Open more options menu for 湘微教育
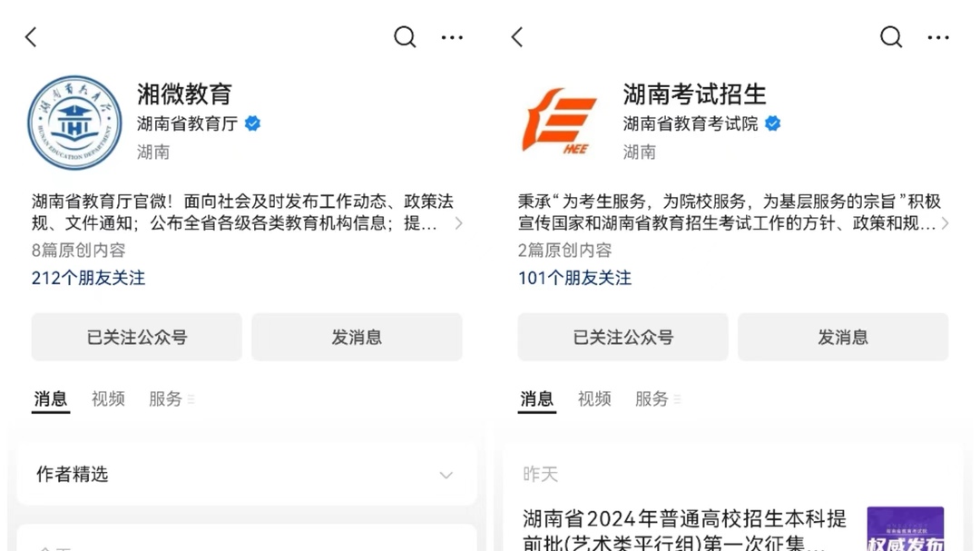Viewport: 980px width, 551px height. coord(452,37)
